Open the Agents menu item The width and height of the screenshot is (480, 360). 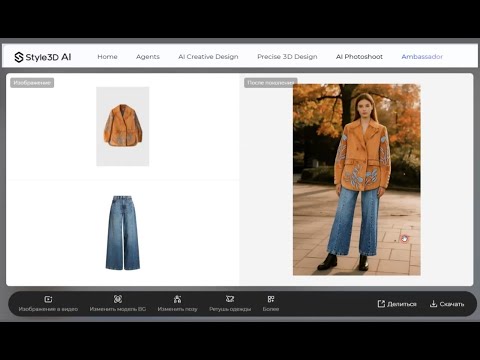pos(148,57)
